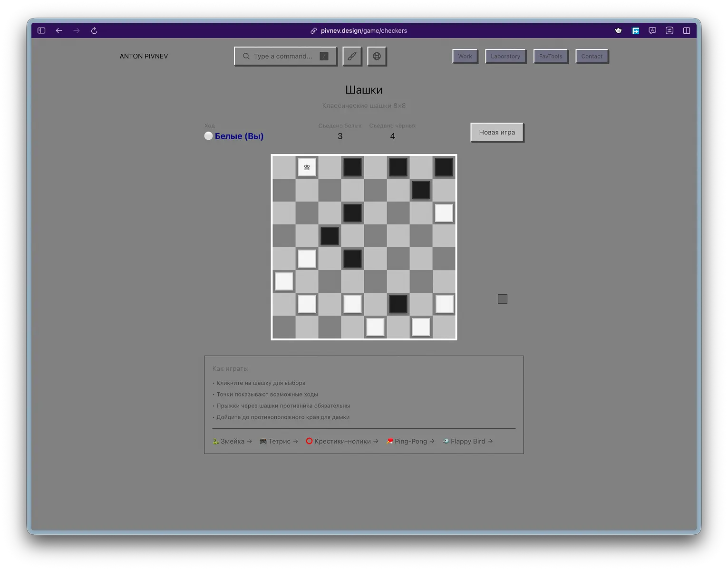The width and height of the screenshot is (728, 570).
Task: Go back using the browser back arrow
Action: tap(58, 30)
